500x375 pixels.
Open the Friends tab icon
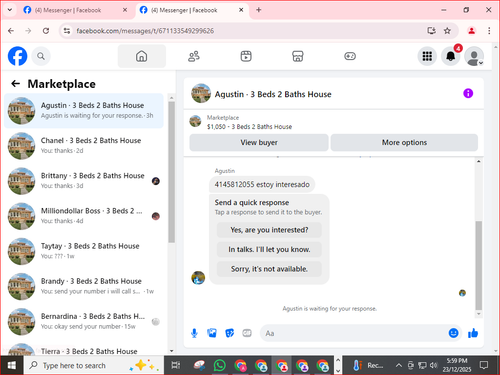click(194, 56)
